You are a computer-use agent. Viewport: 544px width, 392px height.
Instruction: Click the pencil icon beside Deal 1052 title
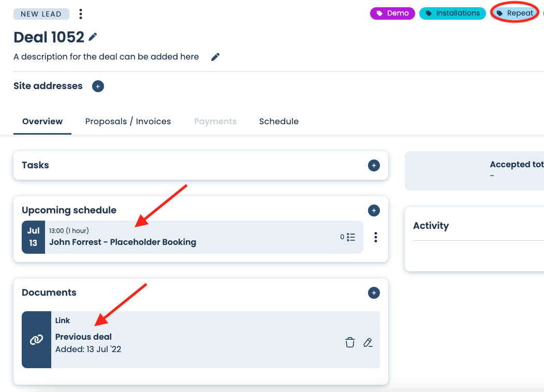coord(93,37)
